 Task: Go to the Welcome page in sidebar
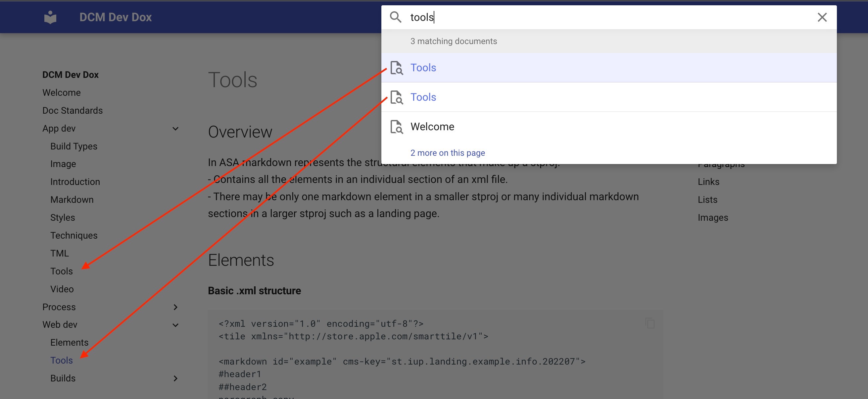click(62, 93)
